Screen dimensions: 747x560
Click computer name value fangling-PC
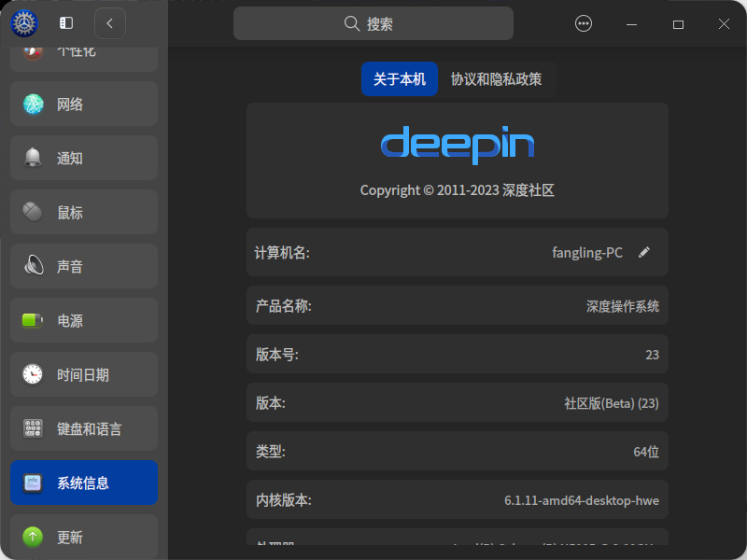pyautogui.click(x=587, y=252)
